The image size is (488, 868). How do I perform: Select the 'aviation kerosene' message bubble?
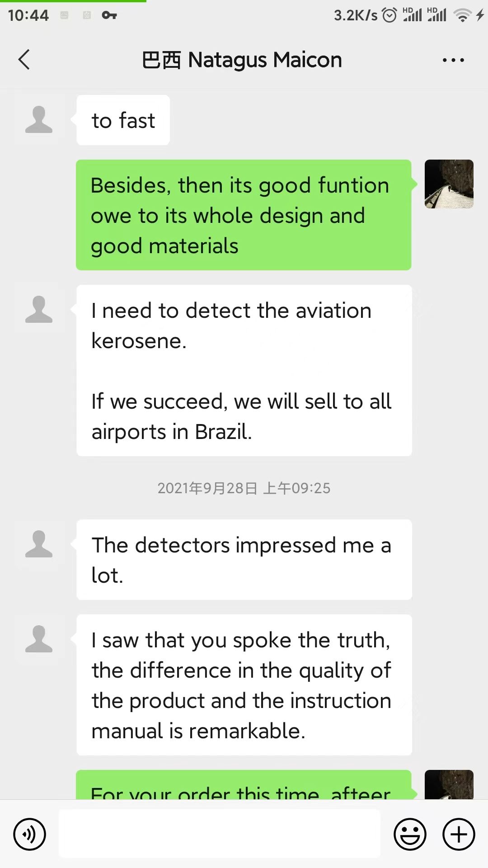pos(244,371)
